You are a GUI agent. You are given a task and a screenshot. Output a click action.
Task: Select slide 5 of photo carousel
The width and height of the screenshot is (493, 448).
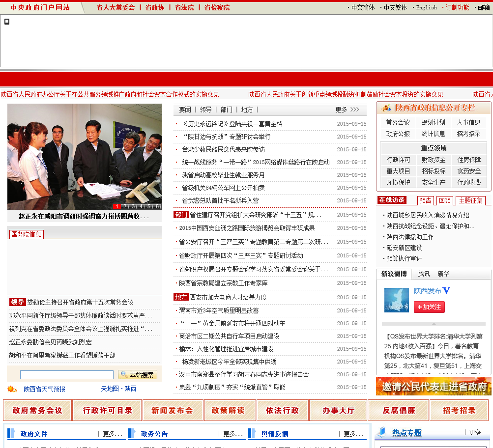point(149,206)
